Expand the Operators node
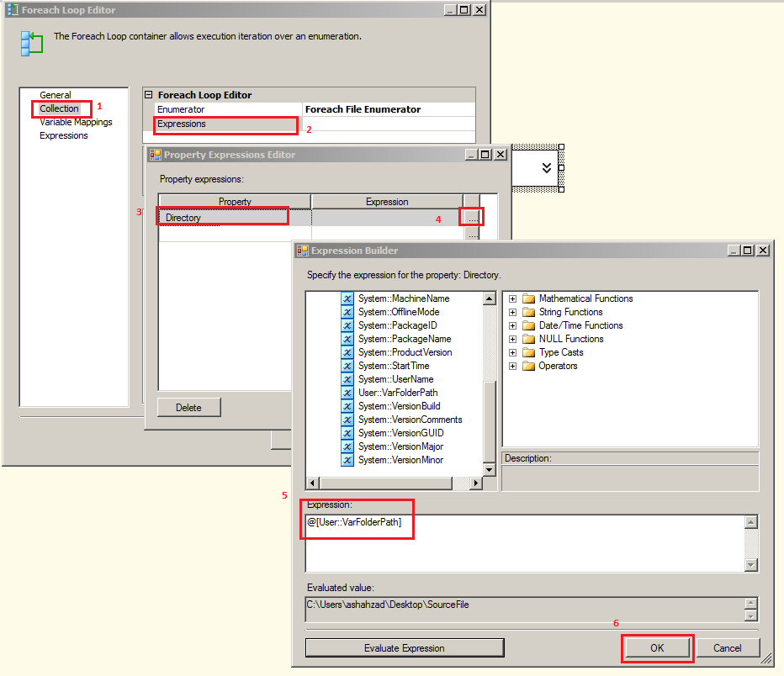Image resolution: width=784 pixels, height=676 pixels. (513, 366)
